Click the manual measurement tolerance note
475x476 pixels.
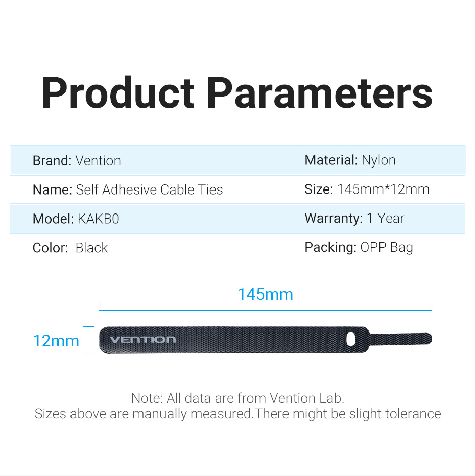click(x=237, y=414)
